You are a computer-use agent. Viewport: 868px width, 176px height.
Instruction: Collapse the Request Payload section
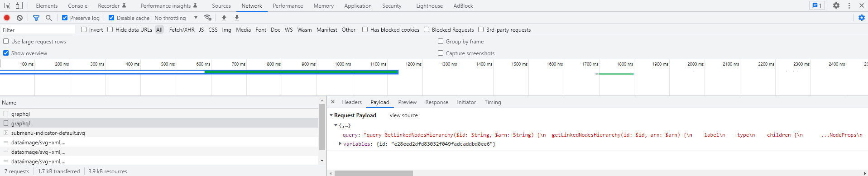(331, 115)
